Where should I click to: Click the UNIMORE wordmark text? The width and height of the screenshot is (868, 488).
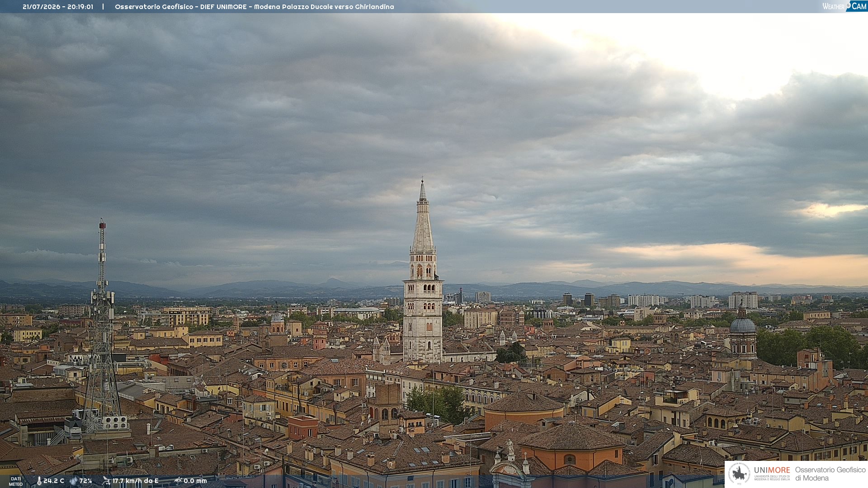772,470
